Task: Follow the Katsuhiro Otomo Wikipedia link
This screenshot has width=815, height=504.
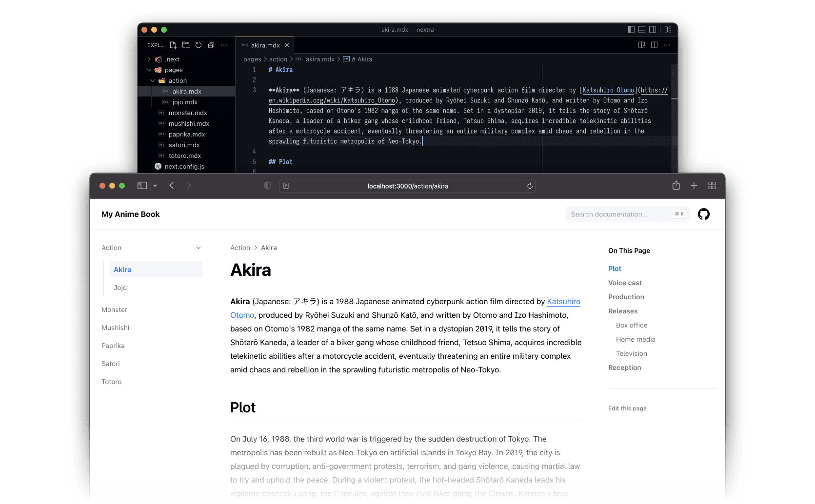Action: [563, 302]
